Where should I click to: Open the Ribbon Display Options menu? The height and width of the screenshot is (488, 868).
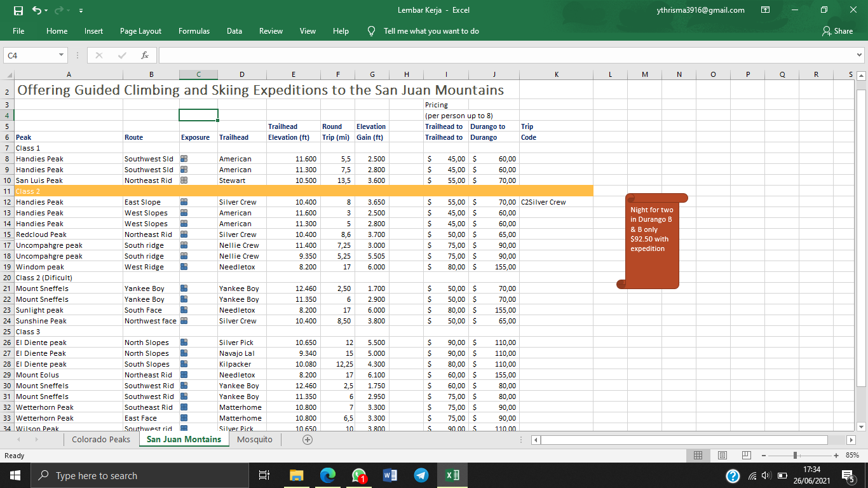point(766,10)
